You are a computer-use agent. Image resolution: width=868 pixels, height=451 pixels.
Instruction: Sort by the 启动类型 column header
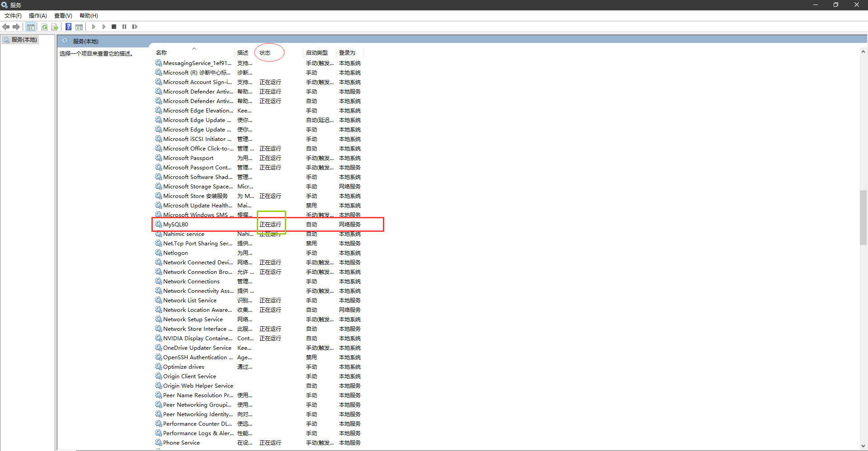pyautogui.click(x=317, y=53)
